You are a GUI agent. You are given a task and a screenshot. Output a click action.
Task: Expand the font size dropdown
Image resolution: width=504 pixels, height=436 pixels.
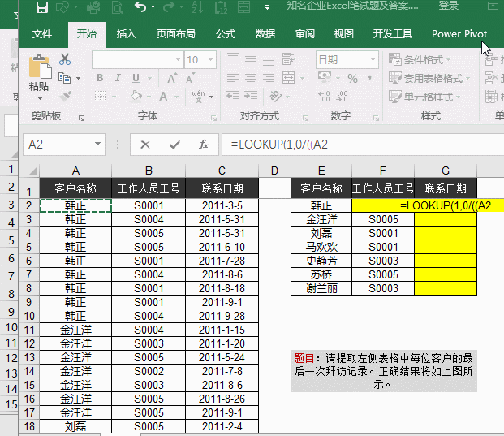click(x=210, y=60)
